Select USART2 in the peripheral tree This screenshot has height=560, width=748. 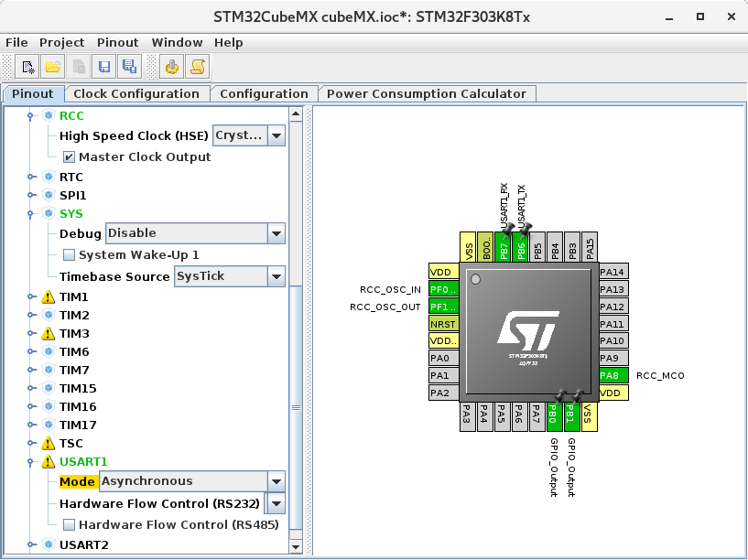(x=82, y=546)
